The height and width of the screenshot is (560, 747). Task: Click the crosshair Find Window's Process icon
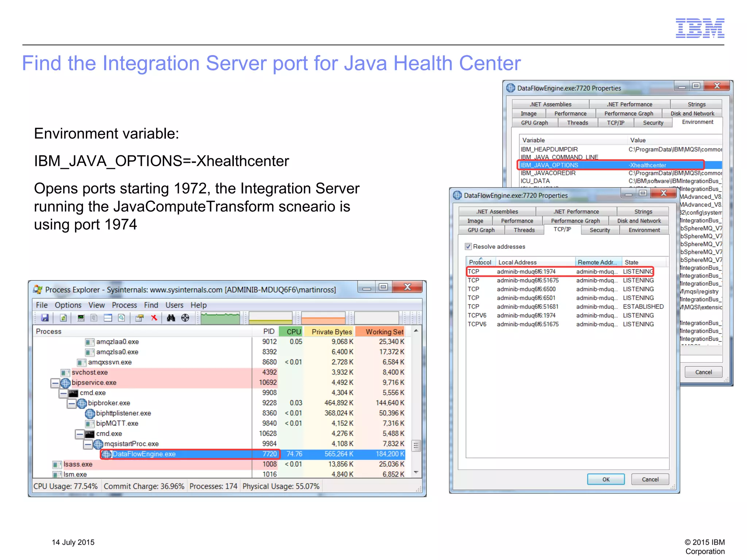[x=185, y=318]
